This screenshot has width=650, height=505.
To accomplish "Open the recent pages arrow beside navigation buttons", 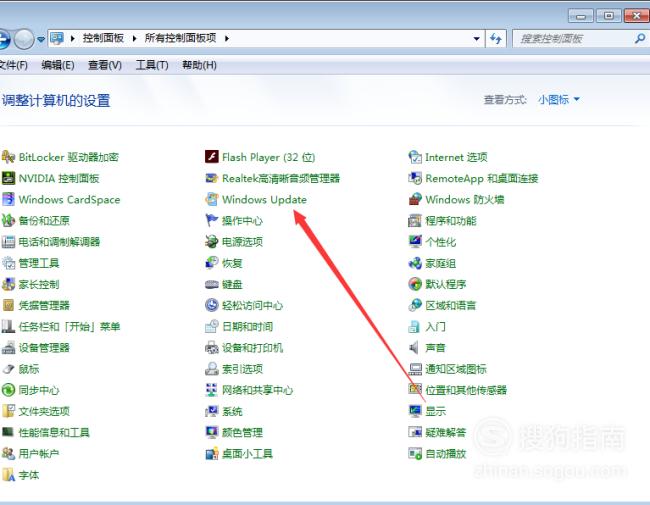I will pos(41,39).
